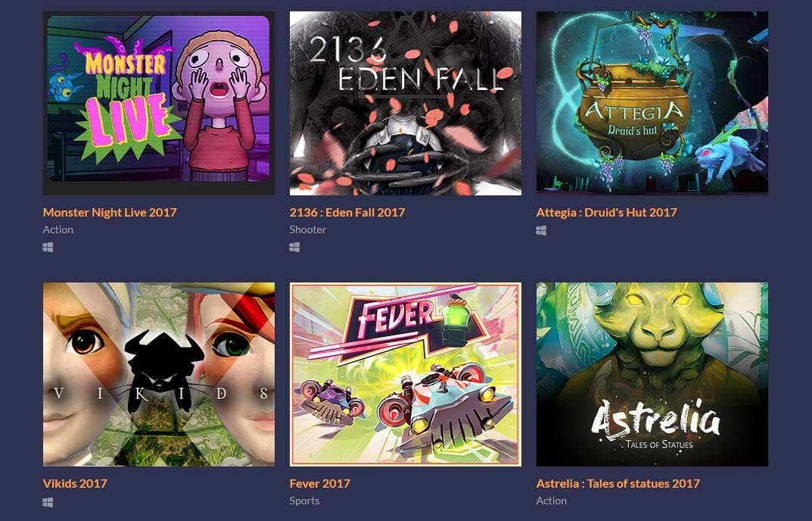Open the Monster Night Live cover image
The width and height of the screenshot is (812, 521).
tap(159, 103)
